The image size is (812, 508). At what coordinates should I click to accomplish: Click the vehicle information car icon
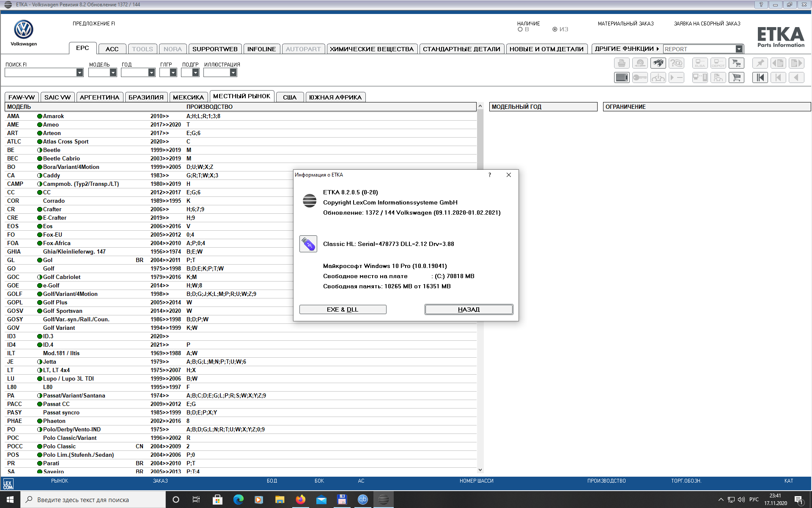pos(658,77)
